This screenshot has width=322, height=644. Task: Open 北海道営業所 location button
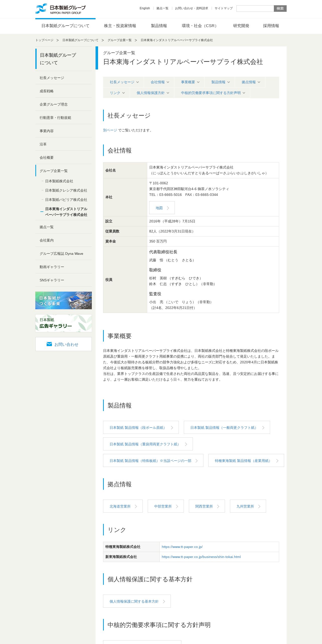pyautogui.click(x=123, y=506)
